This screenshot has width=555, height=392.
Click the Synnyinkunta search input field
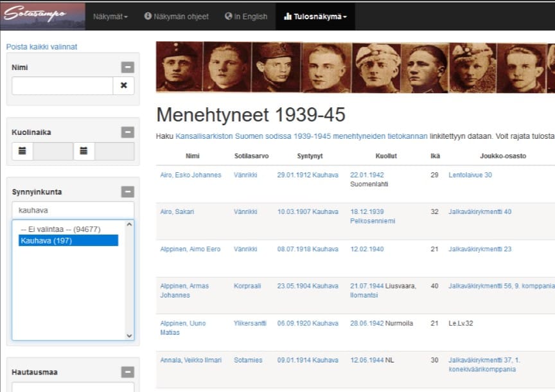[x=73, y=210]
